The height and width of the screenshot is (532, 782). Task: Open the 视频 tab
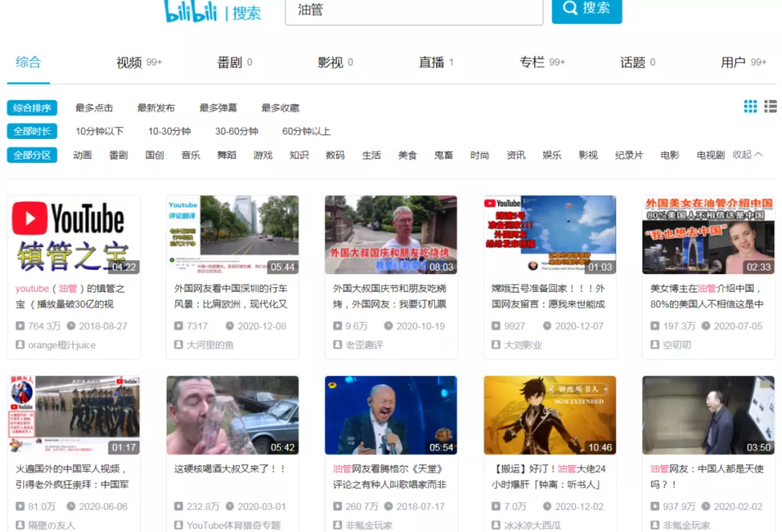[139, 63]
